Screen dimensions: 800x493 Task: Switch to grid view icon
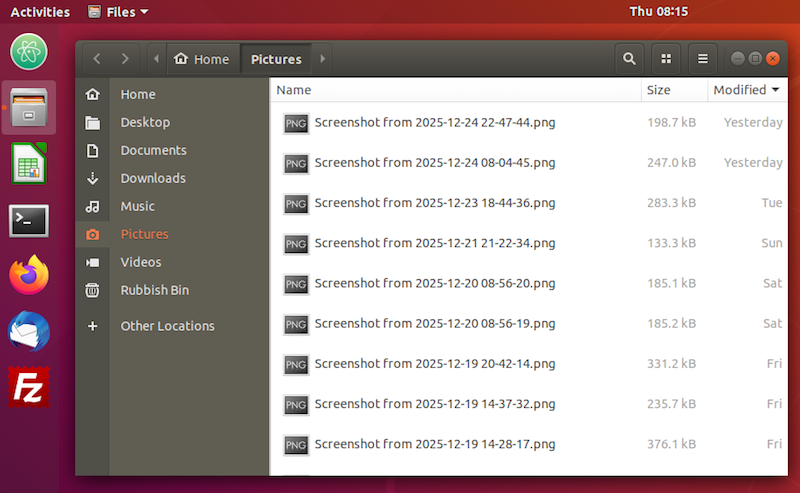pyautogui.click(x=666, y=59)
